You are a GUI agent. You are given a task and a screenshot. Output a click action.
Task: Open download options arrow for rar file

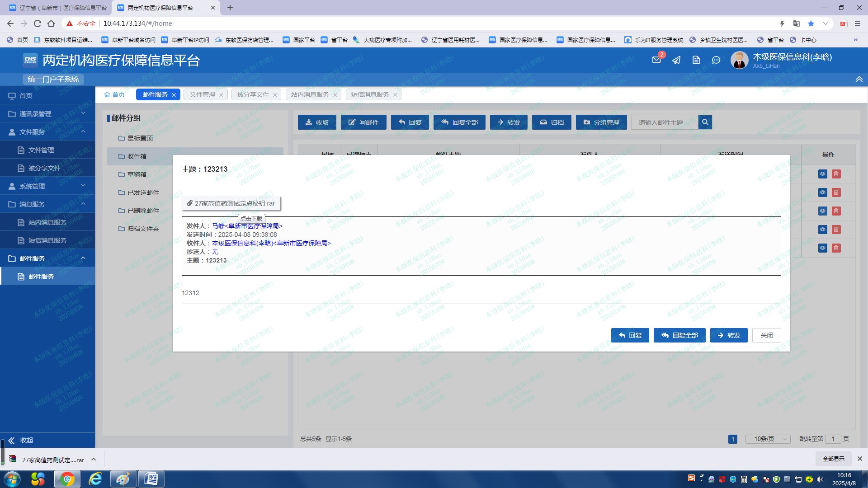coord(94,460)
